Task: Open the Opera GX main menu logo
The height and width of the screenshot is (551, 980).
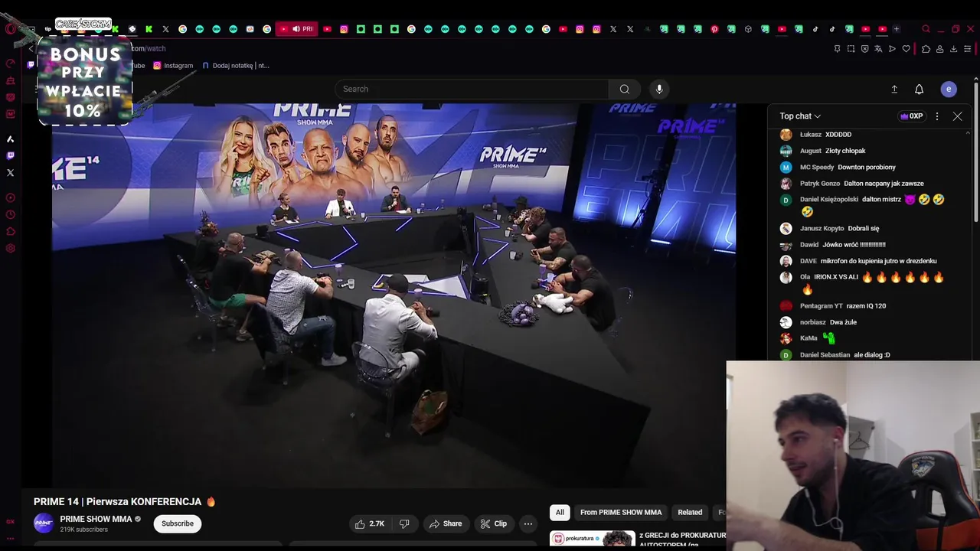Action: (x=10, y=29)
